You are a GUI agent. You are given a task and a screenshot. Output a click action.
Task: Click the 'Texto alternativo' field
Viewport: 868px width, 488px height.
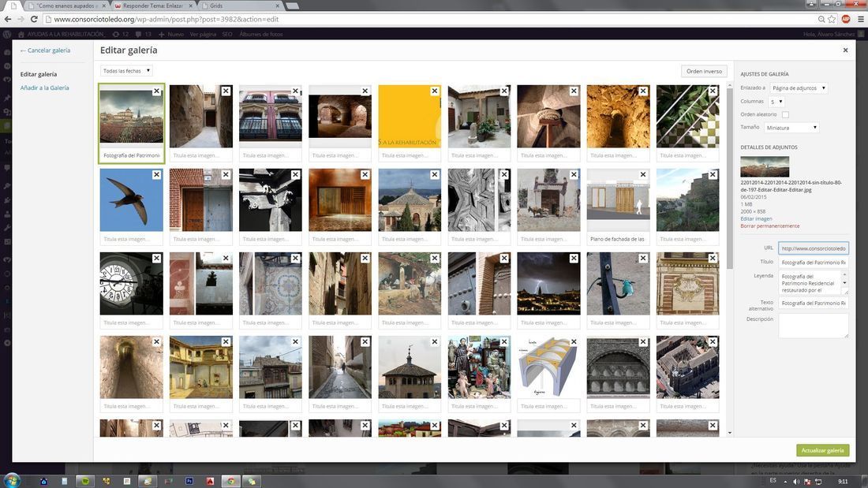(x=814, y=304)
